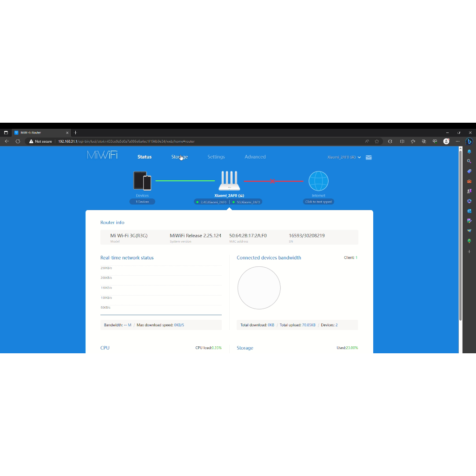Expand the Xiaomi_2AF0 account dropdown
476x476 pixels.
pyautogui.click(x=344, y=157)
